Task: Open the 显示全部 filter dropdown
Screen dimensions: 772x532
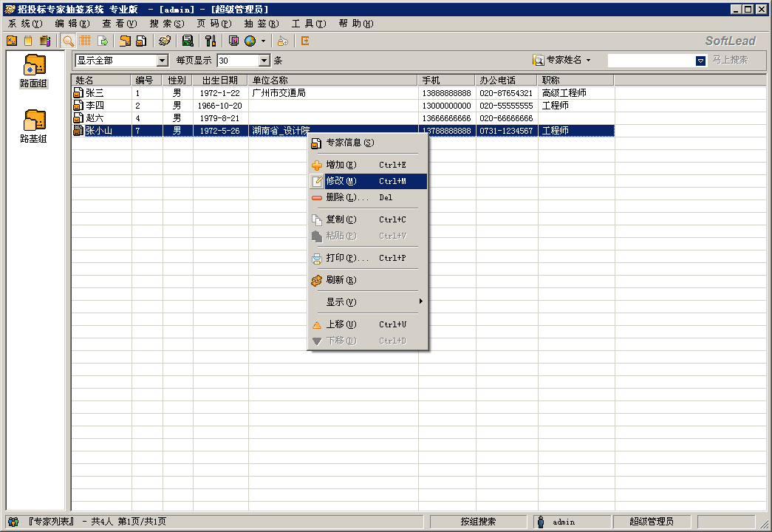Action: point(163,60)
